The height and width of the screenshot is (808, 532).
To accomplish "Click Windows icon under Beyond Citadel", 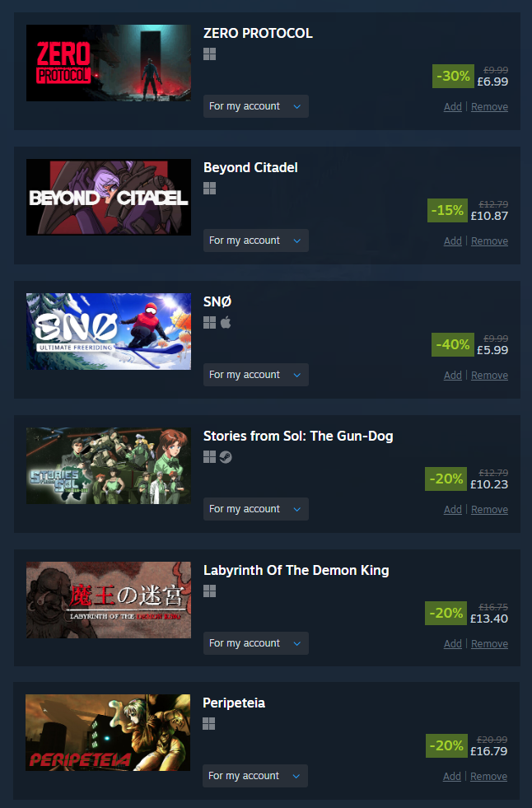I will tap(210, 189).
